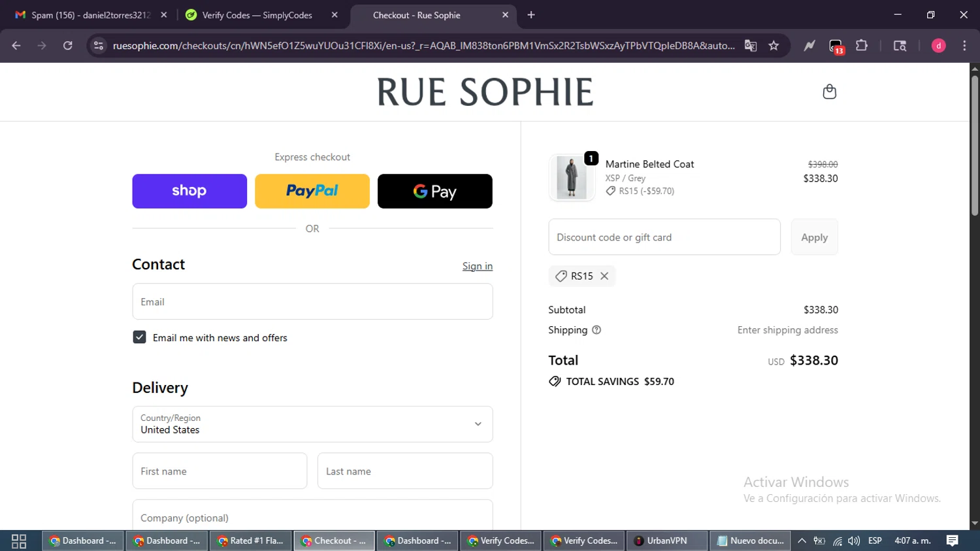This screenshot has width=980, height=551.
Task: Open the tab search side panel icon
Action: pos(900,45)
